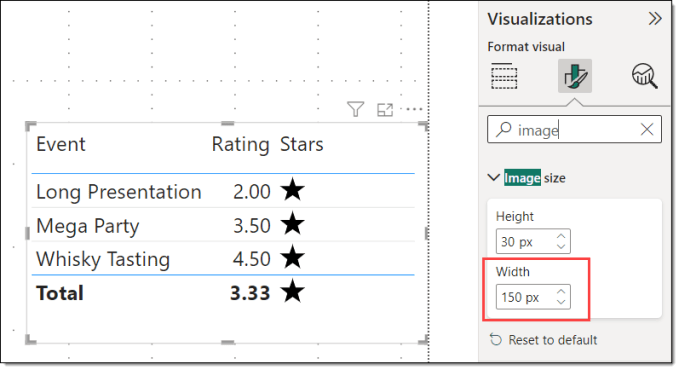The image size is (679, 370).
Task: Click into the image search box
Action: coord(574,129)
